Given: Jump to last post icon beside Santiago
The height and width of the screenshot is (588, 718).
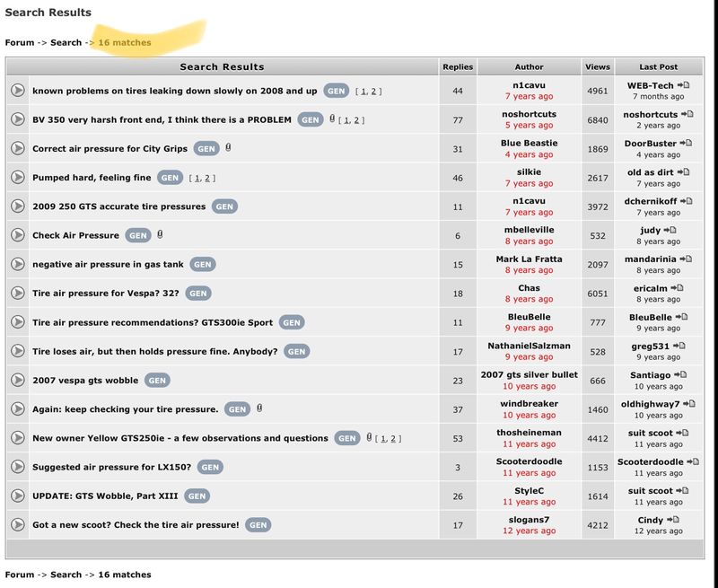Looking at the screenshot, I should 680,374.
